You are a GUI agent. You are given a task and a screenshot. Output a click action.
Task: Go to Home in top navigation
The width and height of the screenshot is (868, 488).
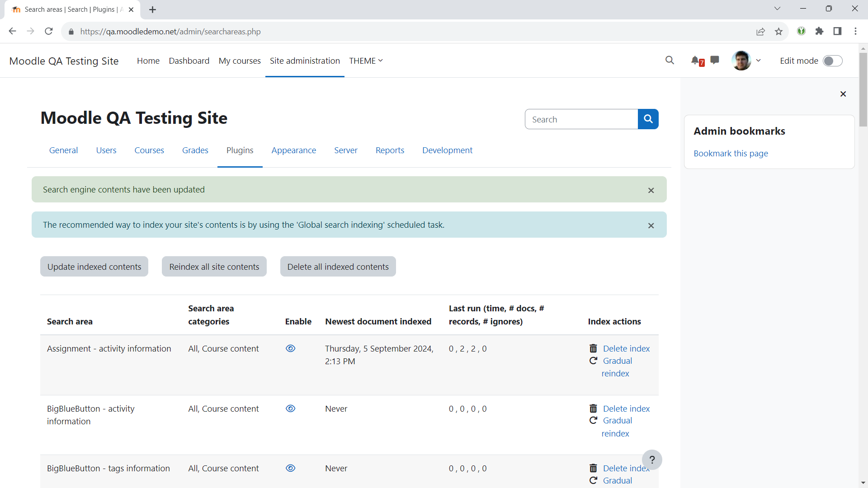click(x=148, y=61)
